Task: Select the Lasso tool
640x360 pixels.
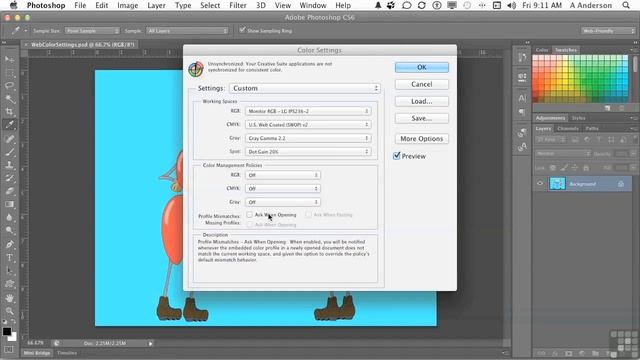Action: pos(9,86)
